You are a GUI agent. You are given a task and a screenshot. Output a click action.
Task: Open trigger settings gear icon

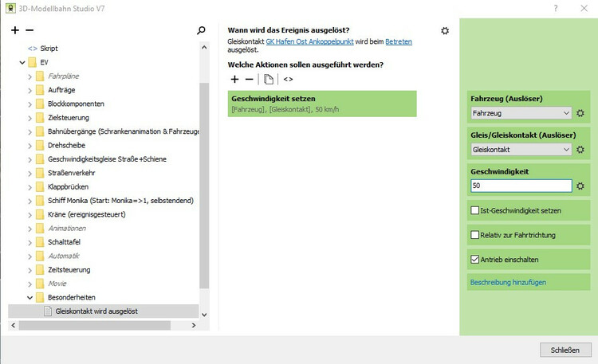445,31
